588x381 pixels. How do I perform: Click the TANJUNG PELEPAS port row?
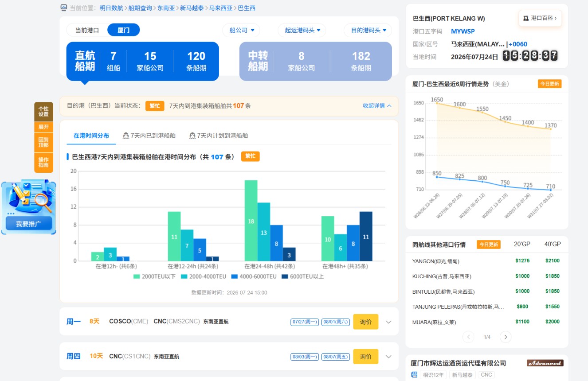(x=487, y=307)
